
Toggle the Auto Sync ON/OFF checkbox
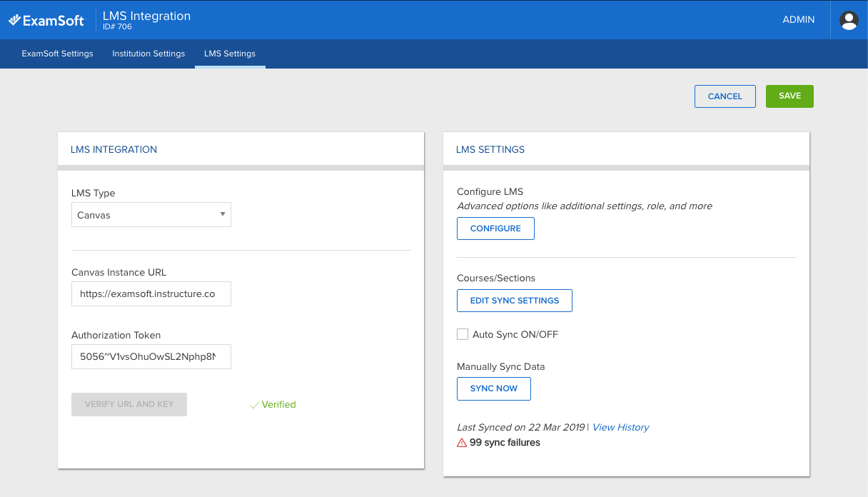tap(463, 334)
